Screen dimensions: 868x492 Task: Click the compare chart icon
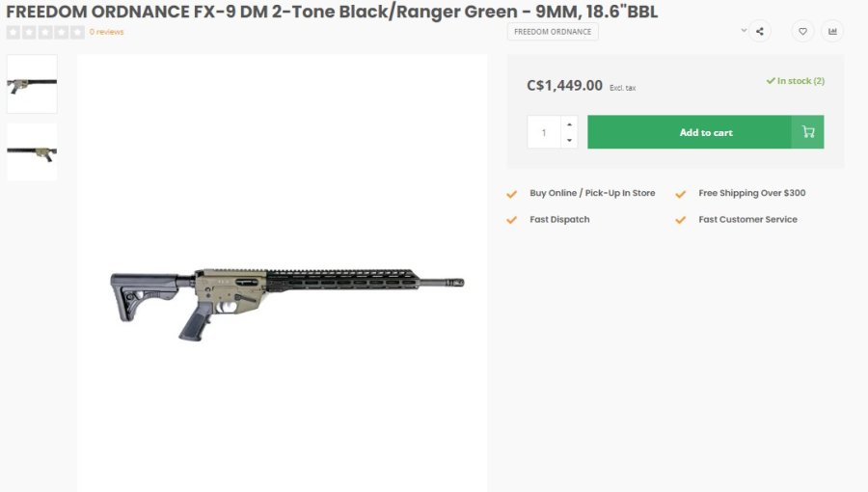click(831, 31)
